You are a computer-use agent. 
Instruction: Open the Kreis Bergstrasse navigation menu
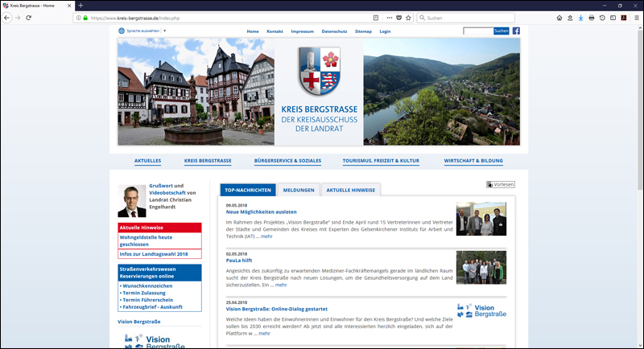coord(208,161)
